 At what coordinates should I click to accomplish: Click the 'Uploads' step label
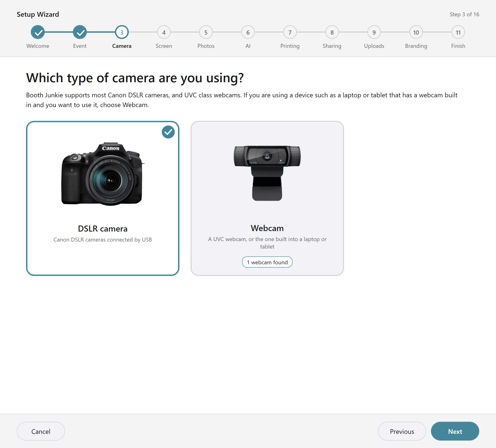[374, 46]
